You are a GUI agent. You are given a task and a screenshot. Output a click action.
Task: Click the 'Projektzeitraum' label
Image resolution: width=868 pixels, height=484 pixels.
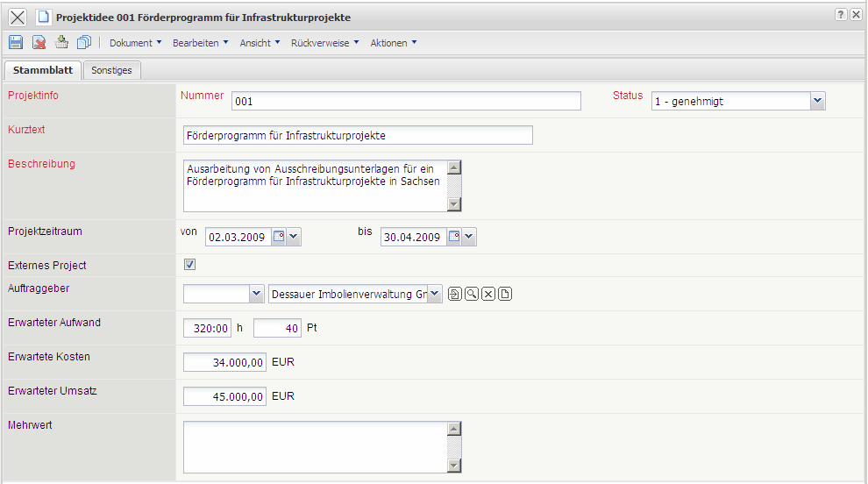pos(45,231)
